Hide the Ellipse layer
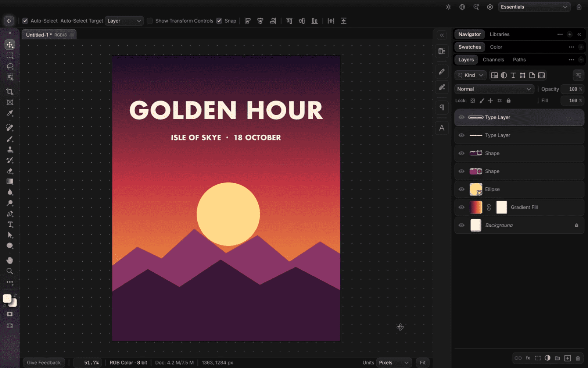This screenshot has width=588, height=368. (462, 189)
